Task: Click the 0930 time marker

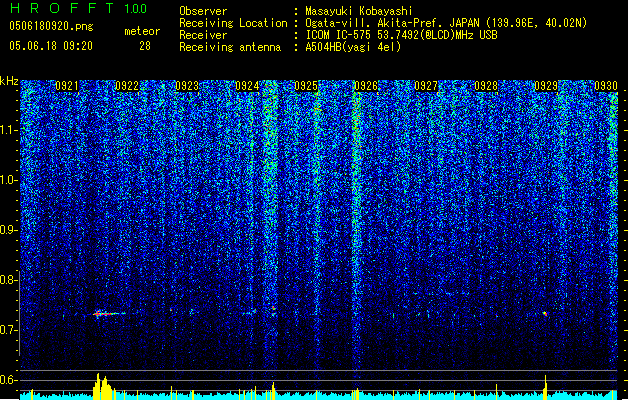Action: [x=606, y=86]
